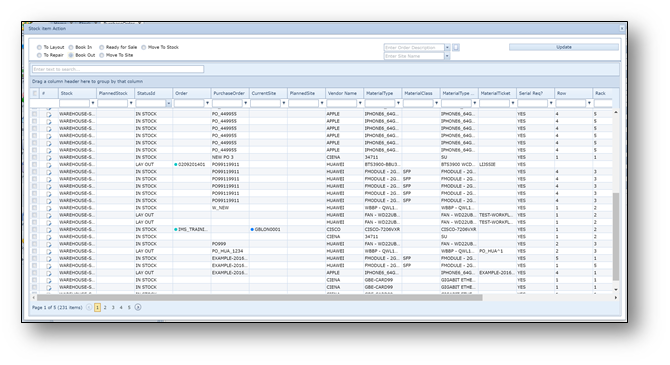Sort by the PlannedSite column header
670x365 pixels.
pyautogui.click(x=306, y=93)
